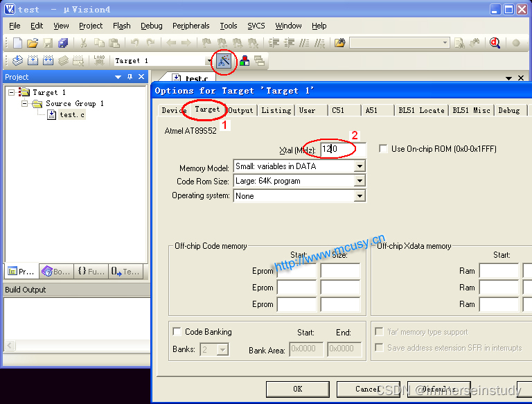Open the Memory Model dropdown
532x404 pixels.
pos(360,166)
